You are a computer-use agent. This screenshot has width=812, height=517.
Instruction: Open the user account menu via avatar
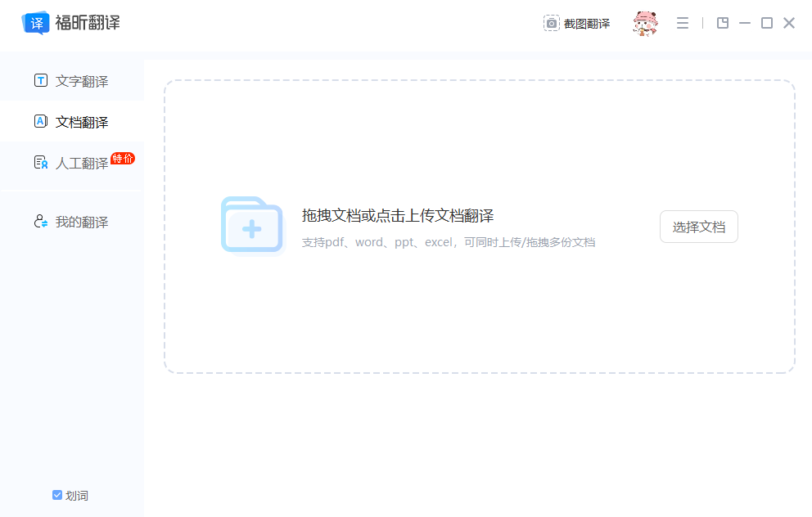pos(646,24)
